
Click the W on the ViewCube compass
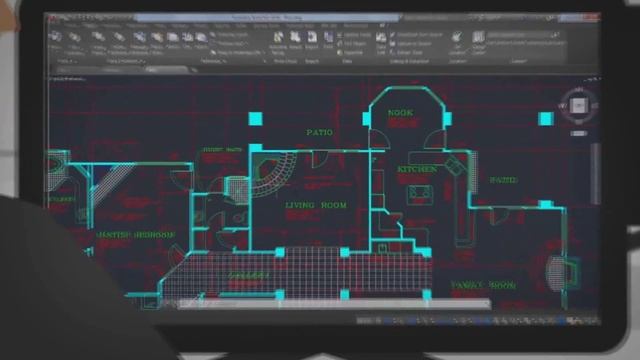pos(563,106)
